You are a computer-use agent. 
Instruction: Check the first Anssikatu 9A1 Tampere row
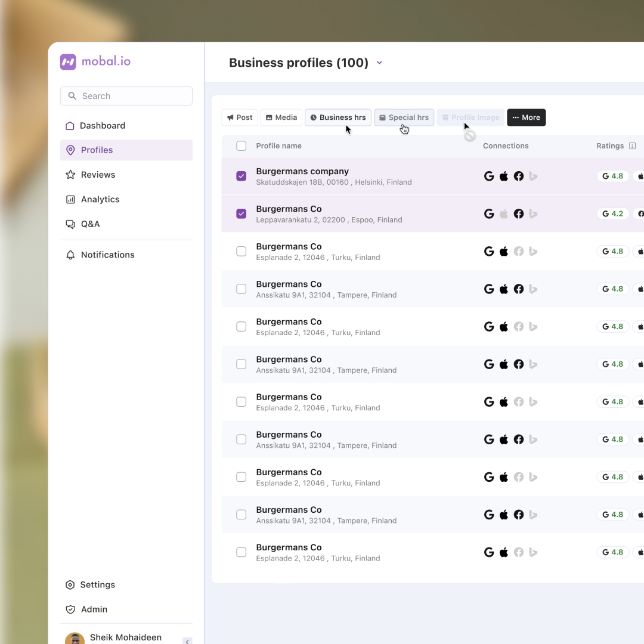[241, 289]
